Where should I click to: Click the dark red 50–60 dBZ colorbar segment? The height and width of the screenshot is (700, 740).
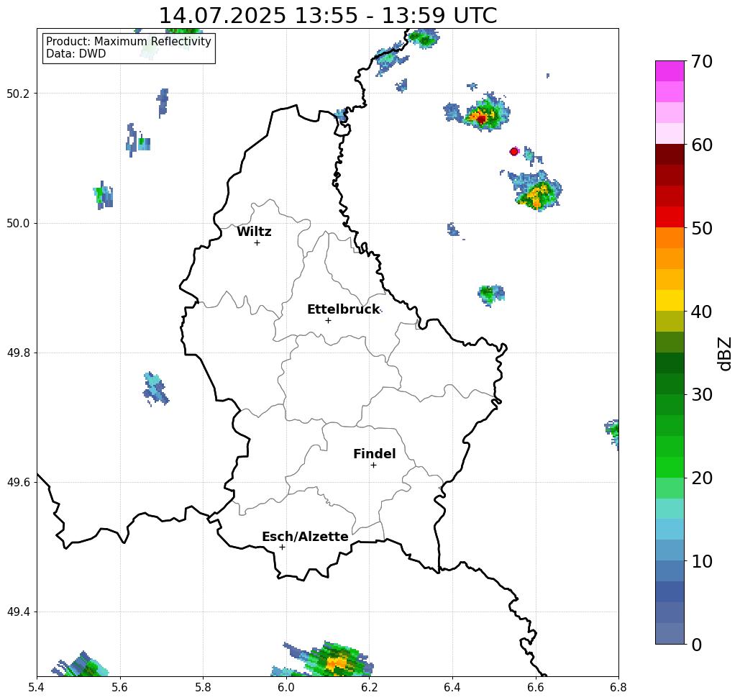click(x=670, y=186)
